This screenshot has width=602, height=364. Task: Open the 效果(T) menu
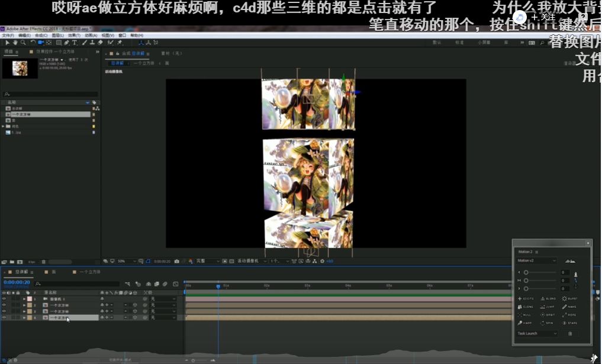pyautogui.click(x=75, y=36)
